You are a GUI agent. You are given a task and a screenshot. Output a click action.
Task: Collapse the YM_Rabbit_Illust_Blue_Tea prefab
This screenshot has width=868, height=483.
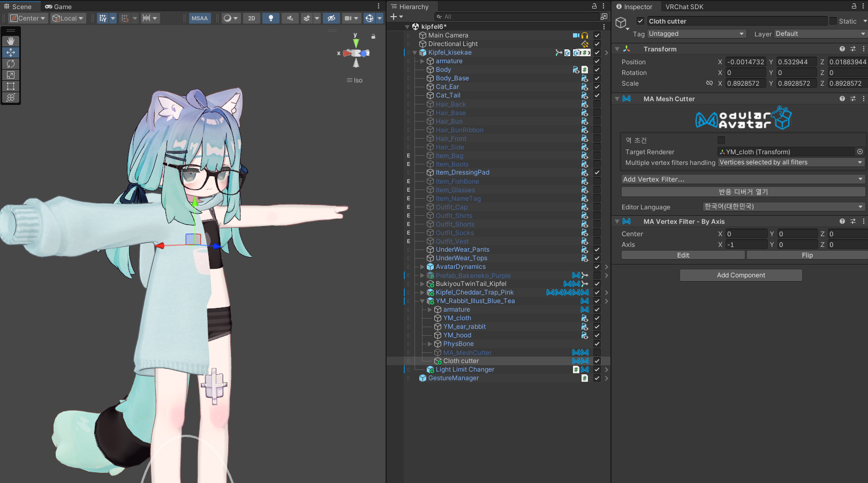[x=422, y=301]
